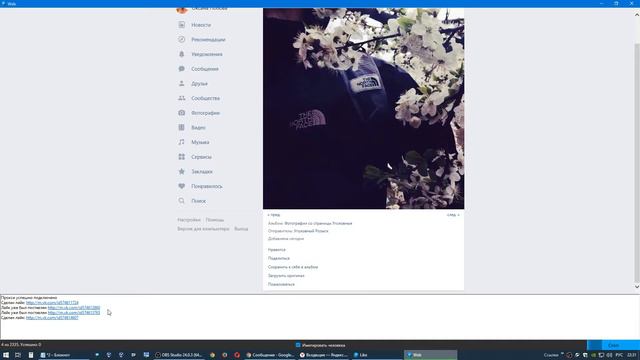This screenshot has height=360, width=640.
Task: Select the Друзья menu label
Action: click(x=199, y=84)
